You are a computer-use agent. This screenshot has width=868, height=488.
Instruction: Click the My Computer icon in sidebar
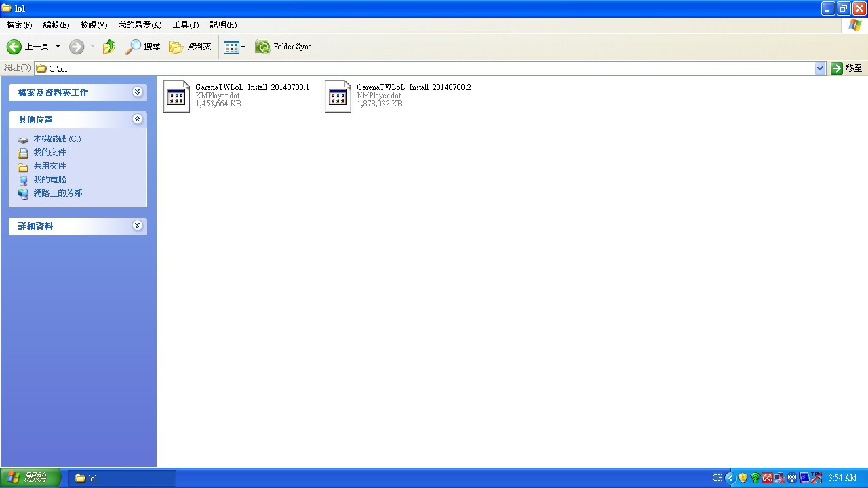pyautogui.click(x=23, y=180)
